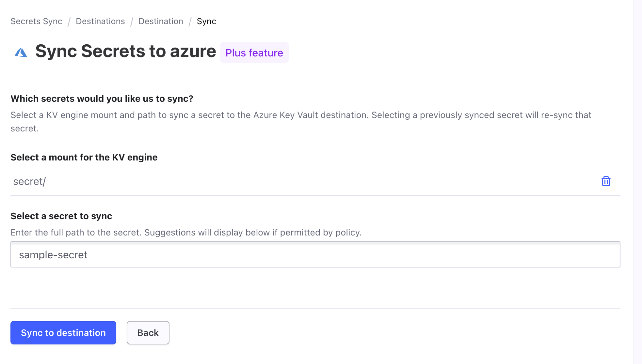Screen dimensions: 642x364
Task: Delete the secret/ mount with trash icon
Action: coord(606,181)
